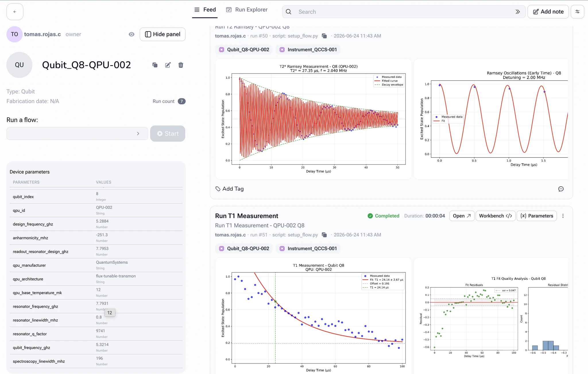Click spectroscopy_linewidth_mhz value 196
Image resolution: width=588 pixels, height=374 pixels.
[x=99, y=359]
